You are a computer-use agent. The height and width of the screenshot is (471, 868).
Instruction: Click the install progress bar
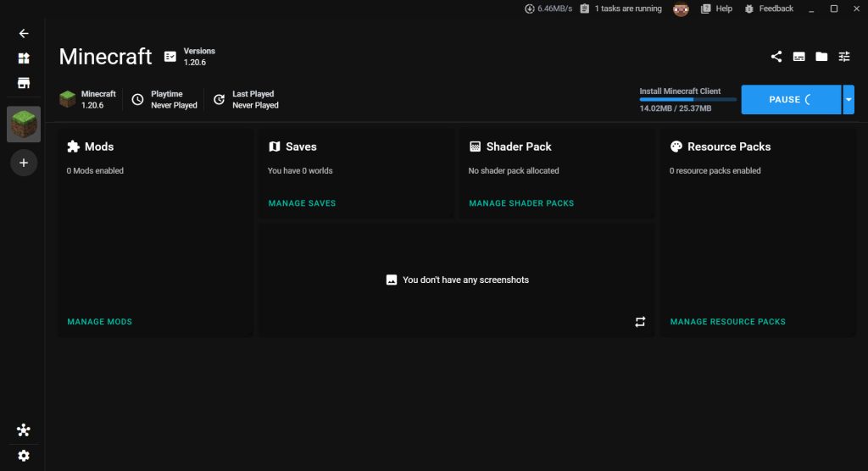coord(687,100)
